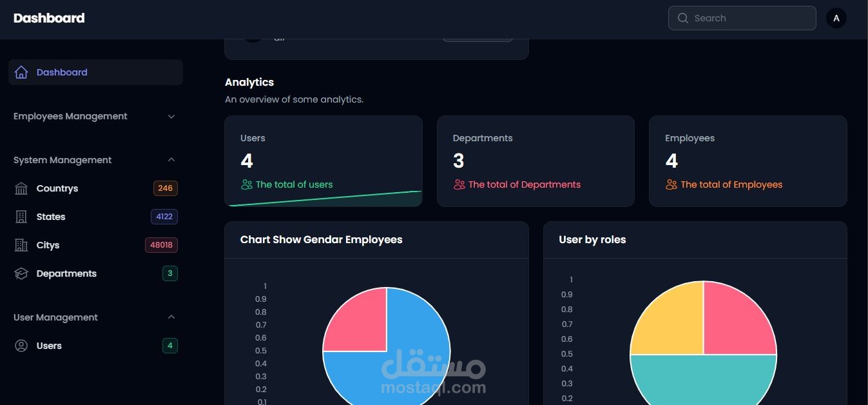Screen dimensions: 868x405
Task: Click the Users count number 4
Action: pyautogui.click(x=247, y=161)
